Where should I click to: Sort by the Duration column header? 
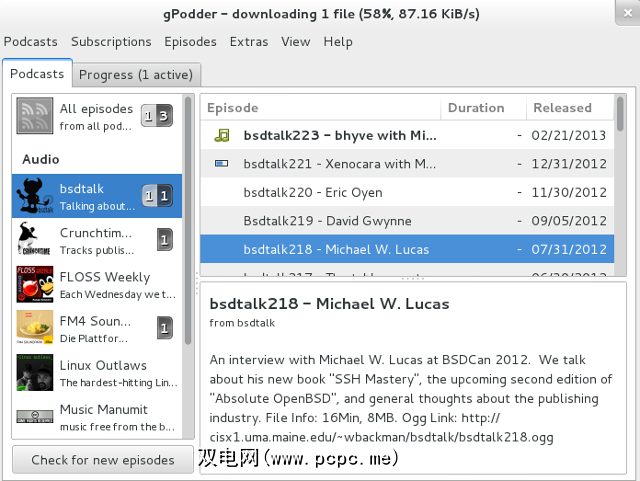tap(483, 108)
